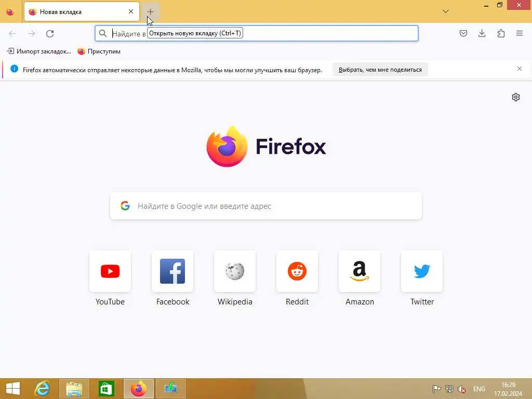The width and height of the screenshot is (532, 399).
Task: Close the Новая вкладка tab
Action: pos(131,11)
